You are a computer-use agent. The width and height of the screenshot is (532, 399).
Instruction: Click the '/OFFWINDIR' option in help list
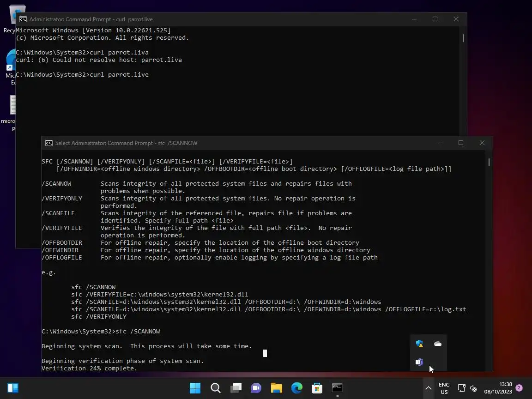pyautogui.click(x=60, y=250)
